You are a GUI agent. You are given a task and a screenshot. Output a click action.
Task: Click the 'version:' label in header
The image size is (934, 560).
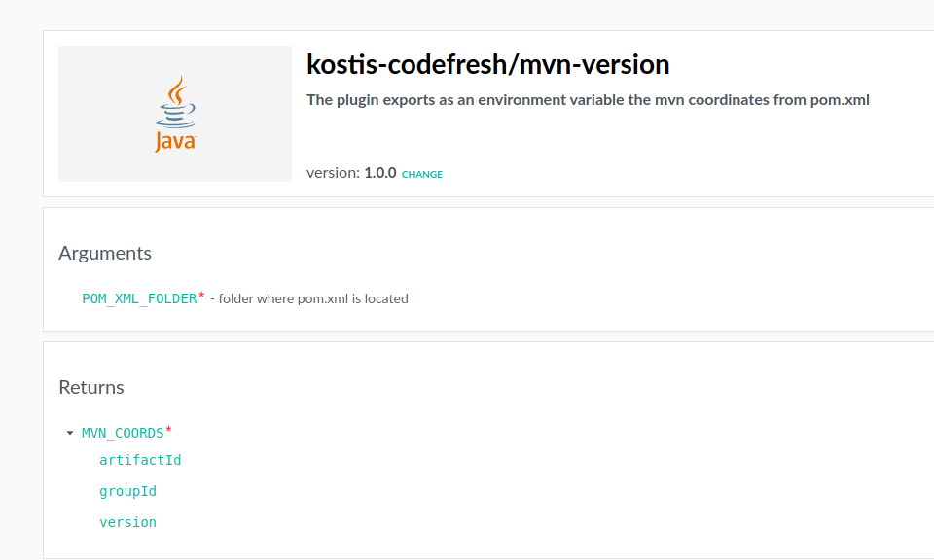click(333, 173)
